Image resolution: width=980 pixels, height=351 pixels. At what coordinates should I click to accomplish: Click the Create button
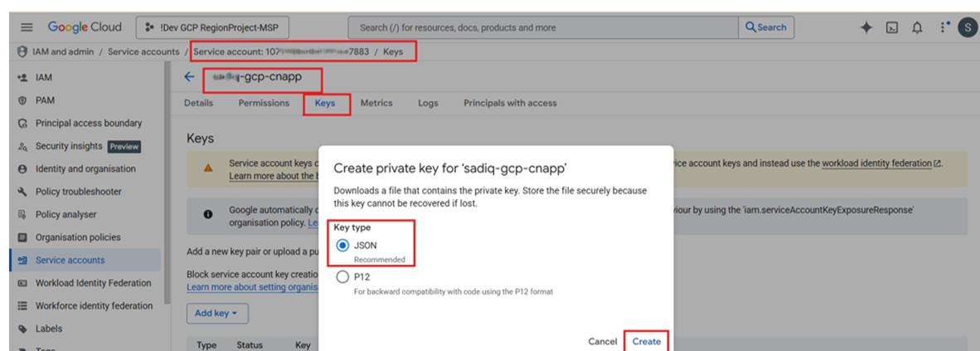(x=646, y=341)
